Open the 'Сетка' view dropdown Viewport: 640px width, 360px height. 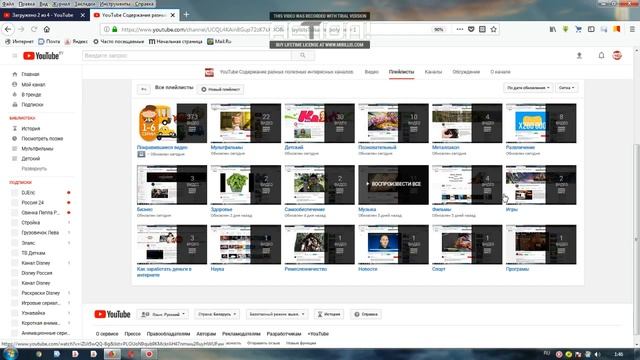pyautogui.click(x=567, y=88)
